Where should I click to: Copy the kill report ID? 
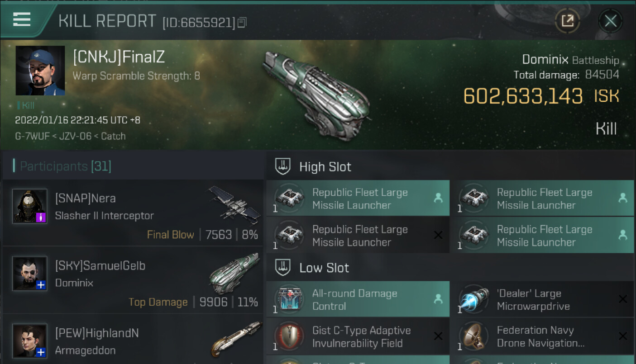[x=242, y=22]
